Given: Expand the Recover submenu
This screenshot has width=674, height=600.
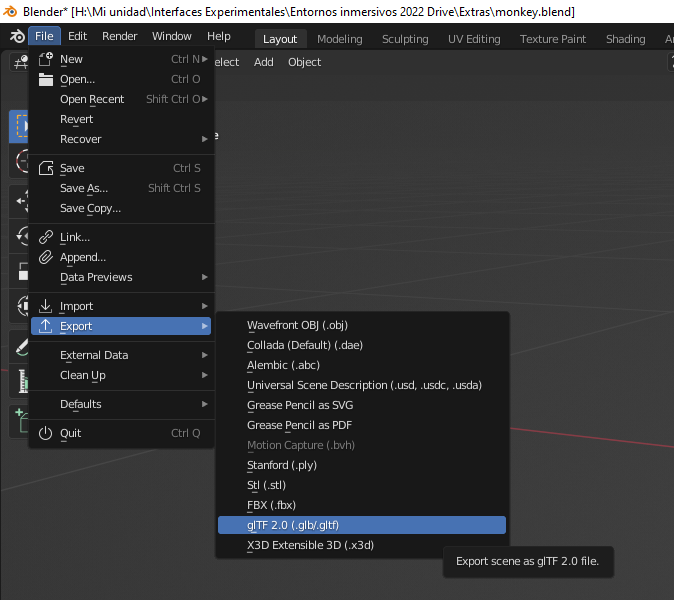Looking at the screenshot, I should pos(122,139).
